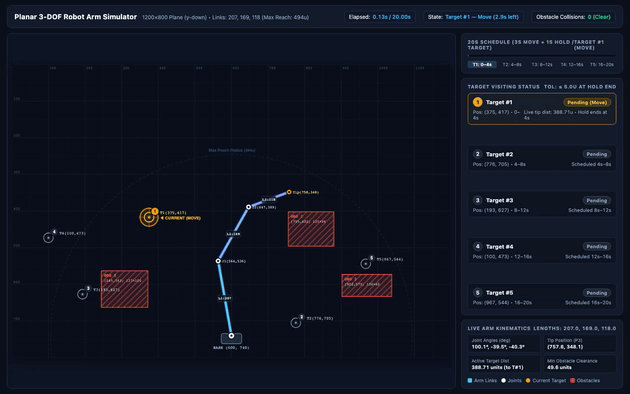
Task: Click the Planar 3-DOF Robot Arm Simulator title
Action: (x=76, y=17)
